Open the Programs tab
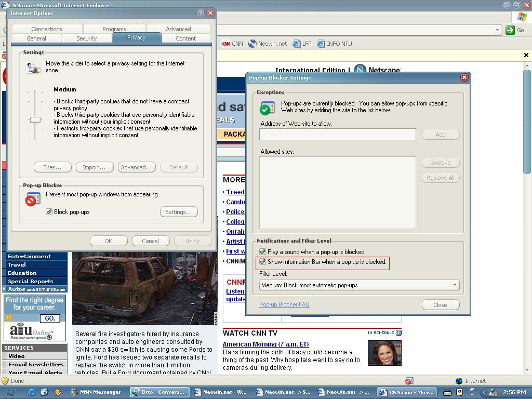532x399 pixels. pyautogui.click(x=114, y=29)
